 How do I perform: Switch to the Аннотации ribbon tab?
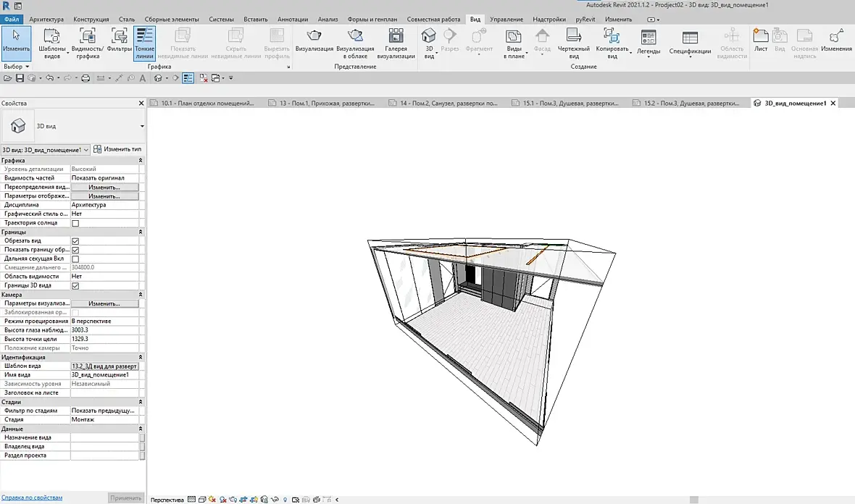coord(293,19)
